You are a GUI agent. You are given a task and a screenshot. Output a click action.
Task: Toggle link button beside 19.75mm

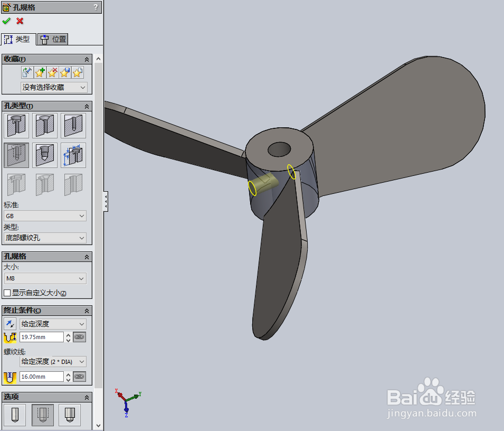[x=79, y=337]
